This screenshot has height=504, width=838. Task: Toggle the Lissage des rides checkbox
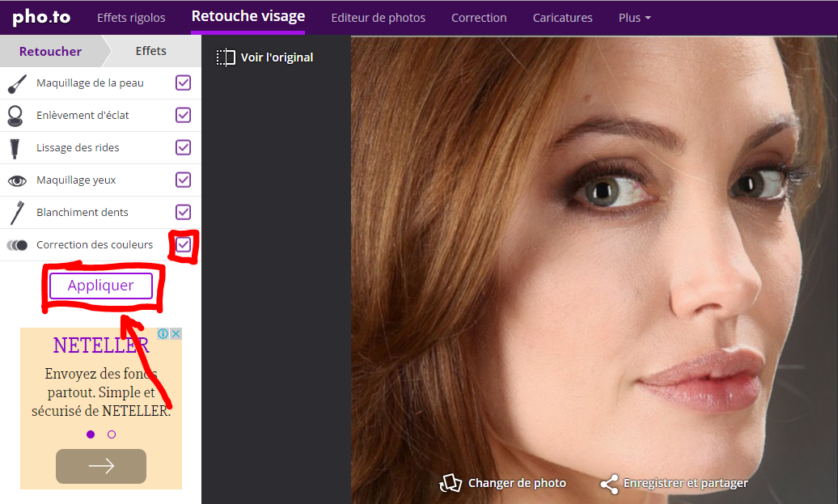(x=184, y=147)
